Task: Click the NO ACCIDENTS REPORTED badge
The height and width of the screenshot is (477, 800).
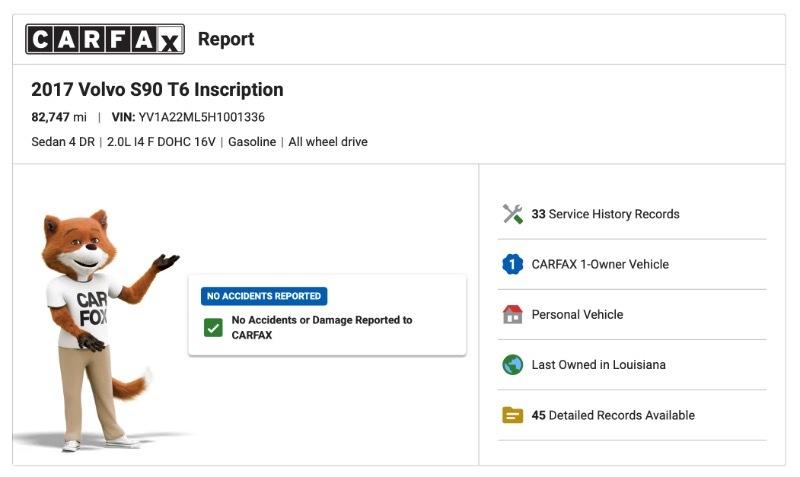Action: pos(264,296)
